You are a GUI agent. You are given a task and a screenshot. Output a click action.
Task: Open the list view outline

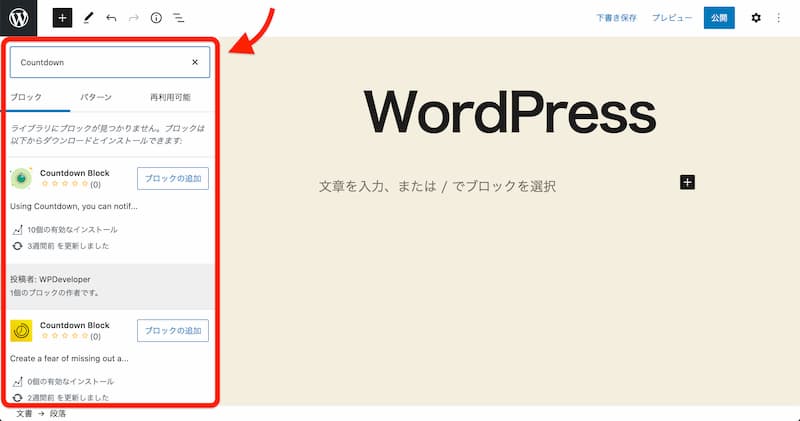[179, 18]
